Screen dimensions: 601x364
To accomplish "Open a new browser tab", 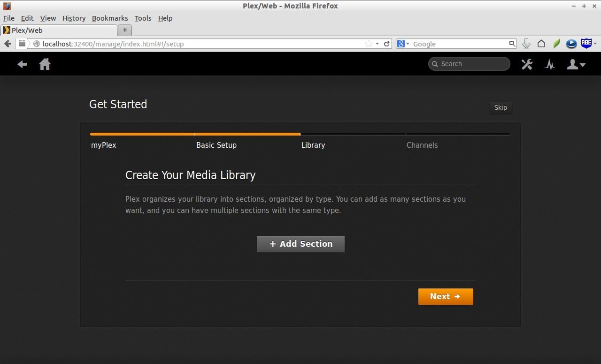I will [x=124, y=30].
